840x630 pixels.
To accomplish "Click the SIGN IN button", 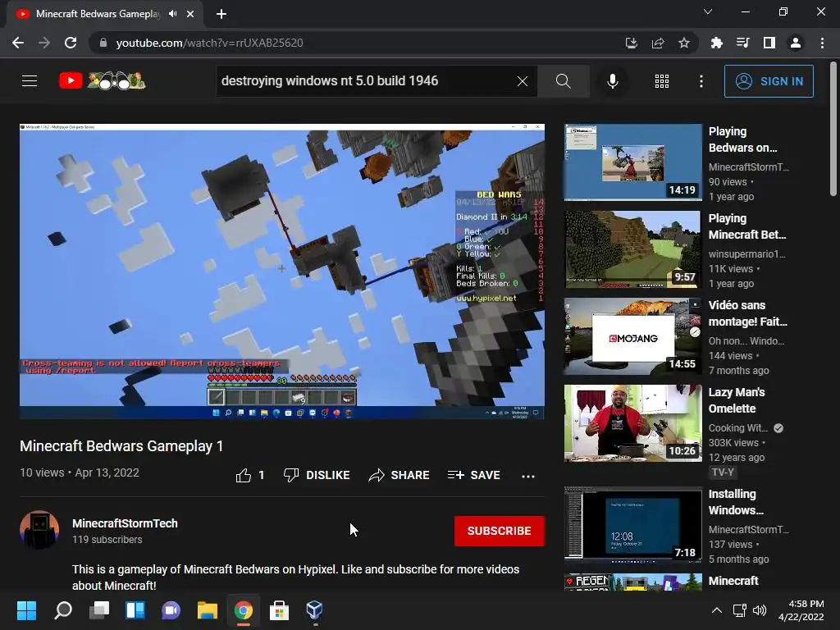I will click(769, 81).
